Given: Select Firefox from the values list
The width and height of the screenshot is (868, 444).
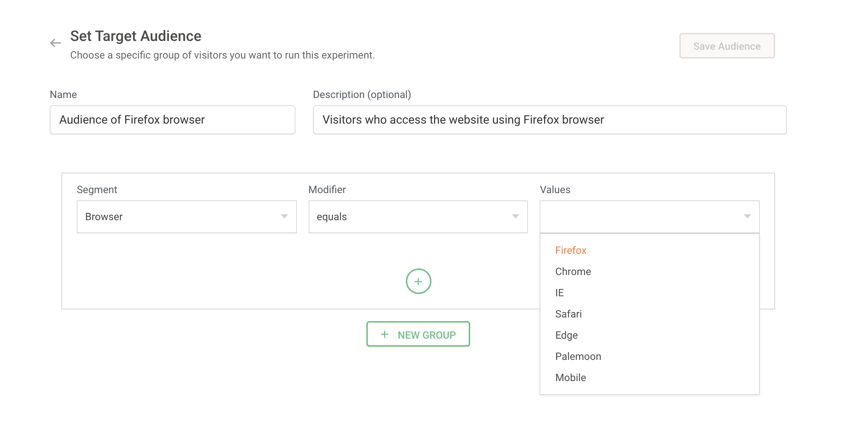Looking at the screenshot, I should [570, 251].
